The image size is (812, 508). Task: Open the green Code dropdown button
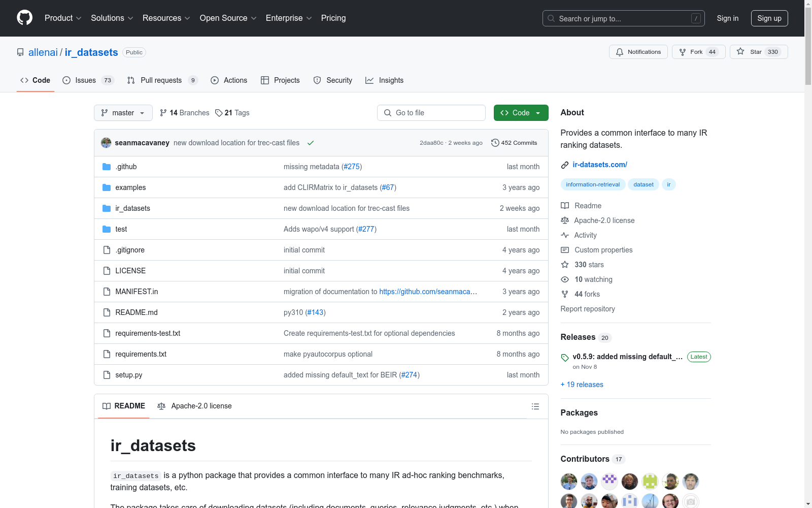521,113
